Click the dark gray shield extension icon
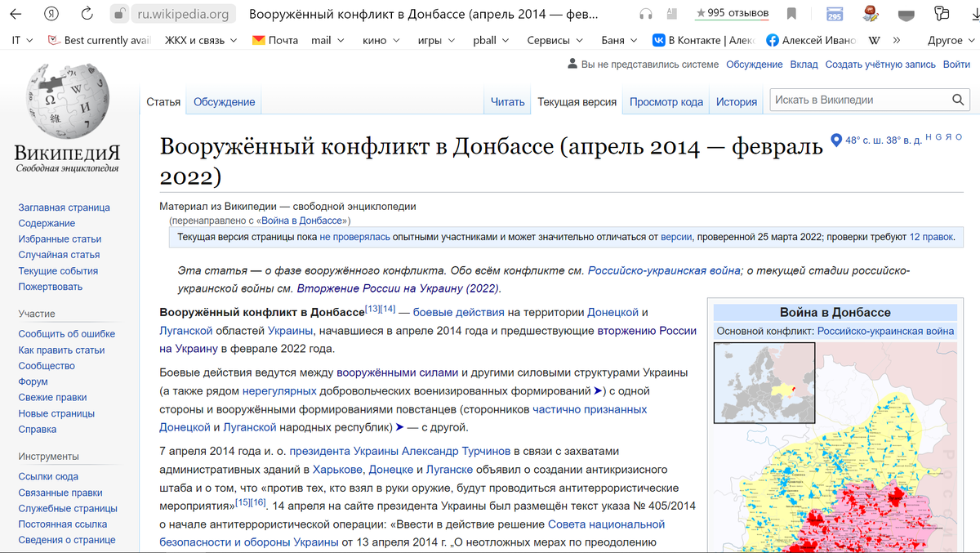This screenshot has width=980, height=553. (x=906, y=15)
